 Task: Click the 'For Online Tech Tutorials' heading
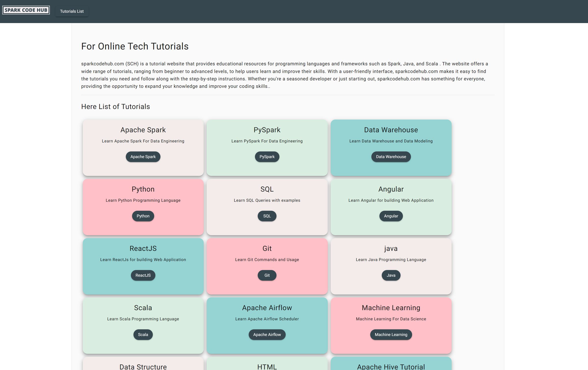click(x=135, y=46)
